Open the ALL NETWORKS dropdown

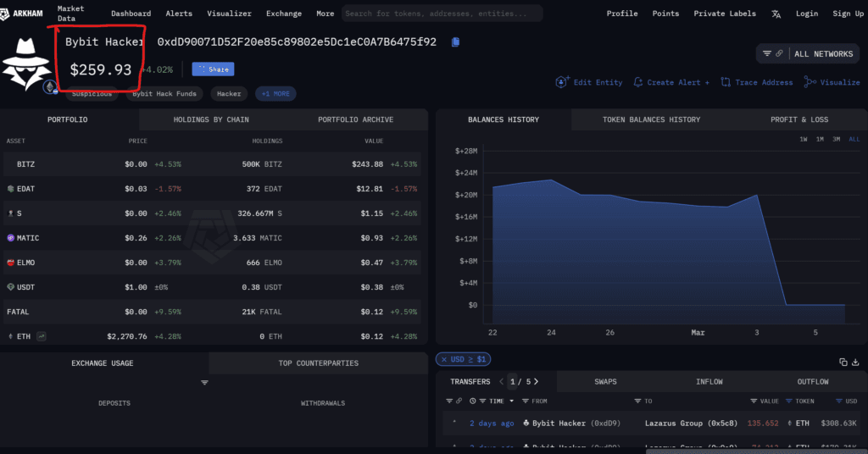click(822, 54)
